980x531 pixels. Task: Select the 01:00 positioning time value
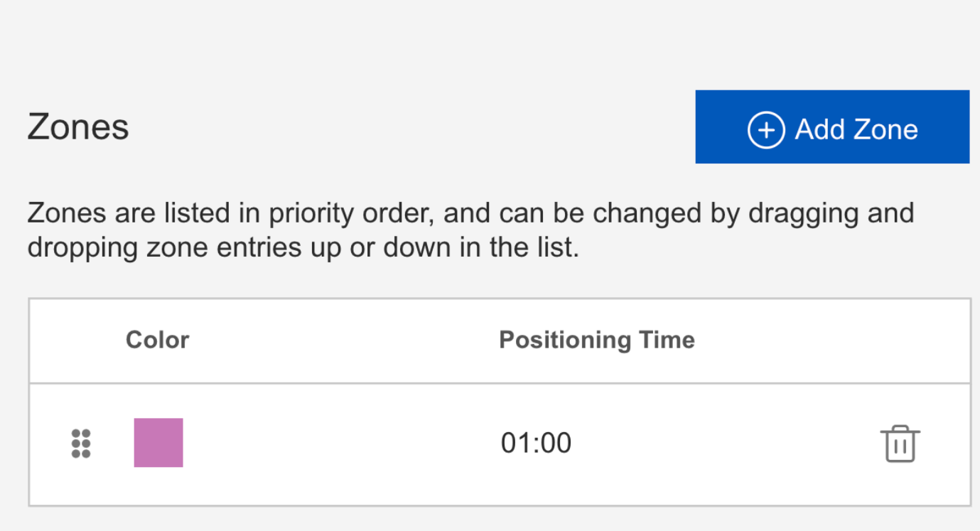pos(536,443)
